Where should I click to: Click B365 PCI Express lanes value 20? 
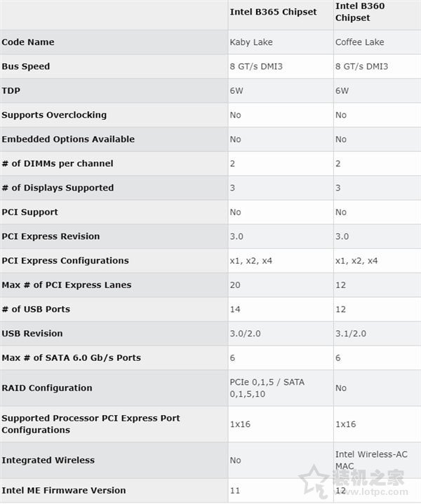click(x=235, y=285)
